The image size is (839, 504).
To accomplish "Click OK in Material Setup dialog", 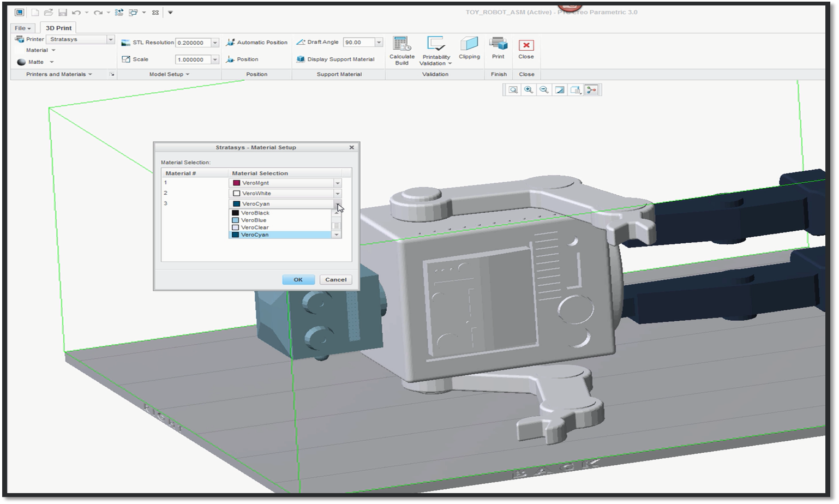I will (x=298, y=280).
